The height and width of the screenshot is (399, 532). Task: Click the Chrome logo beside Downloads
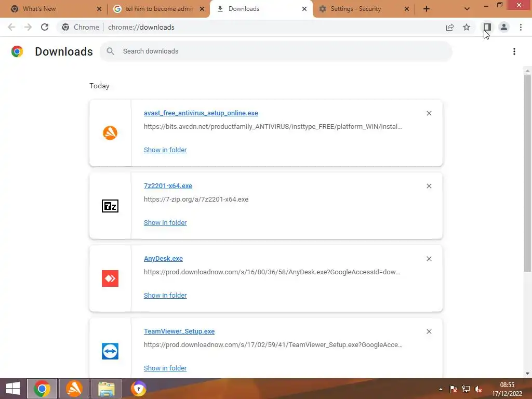(17, 51)
